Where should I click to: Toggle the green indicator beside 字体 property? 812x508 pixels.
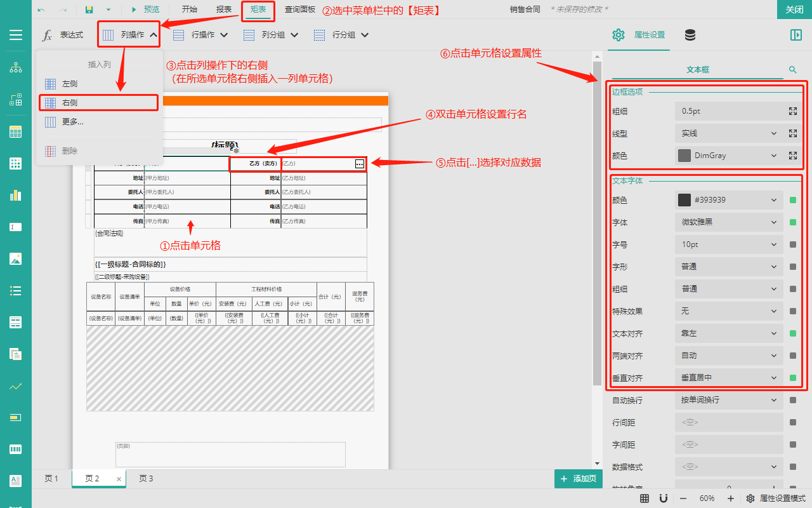pos(793,222)
